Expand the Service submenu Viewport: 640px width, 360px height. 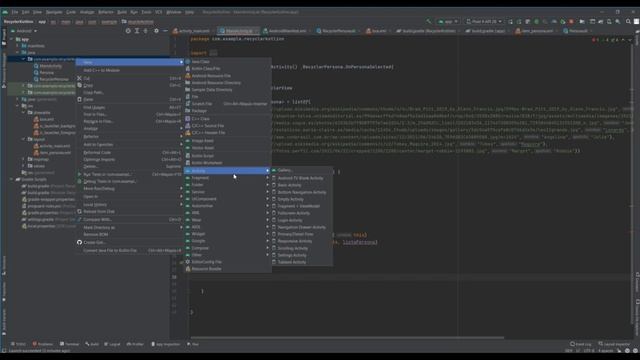227,192
